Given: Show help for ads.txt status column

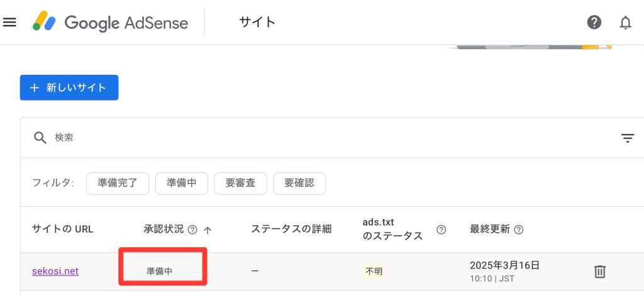Looking at the screenshot, I should 441,230.
